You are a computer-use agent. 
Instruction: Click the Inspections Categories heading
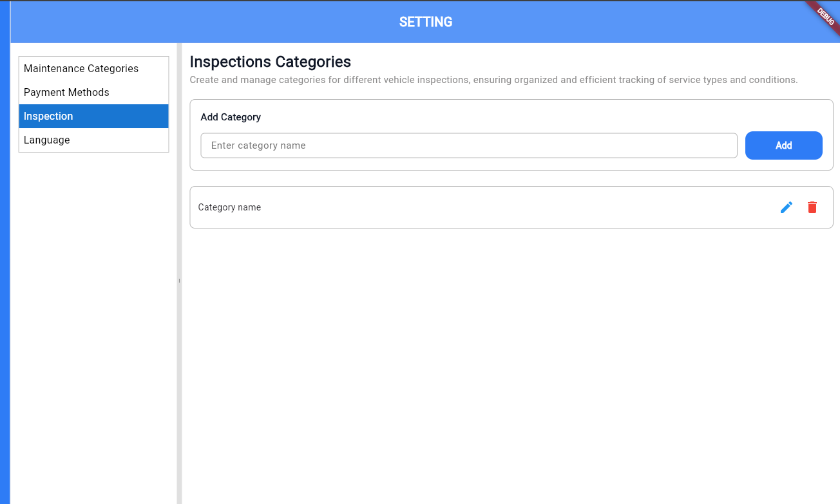(270, 62)
